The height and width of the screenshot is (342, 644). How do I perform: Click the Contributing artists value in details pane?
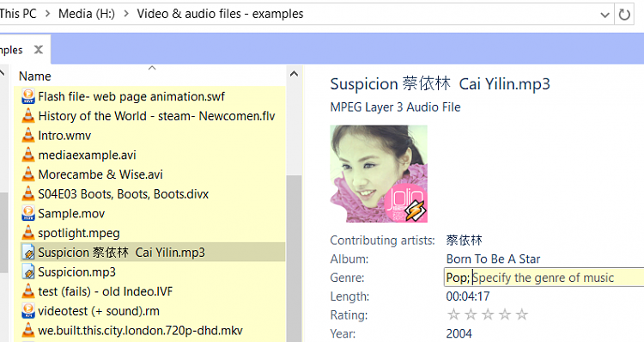tap(464, 240)
